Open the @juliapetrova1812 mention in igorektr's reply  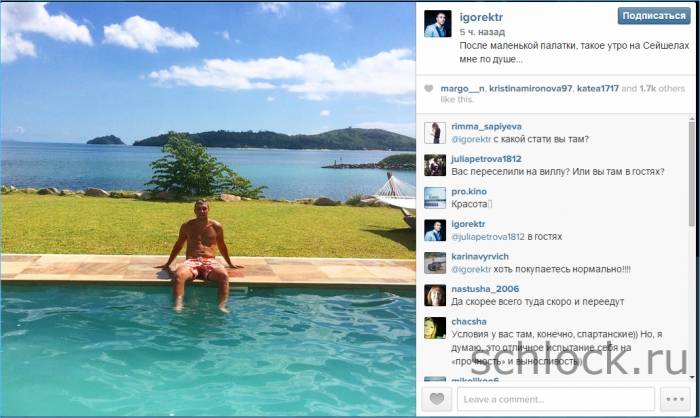click(488, 237)
